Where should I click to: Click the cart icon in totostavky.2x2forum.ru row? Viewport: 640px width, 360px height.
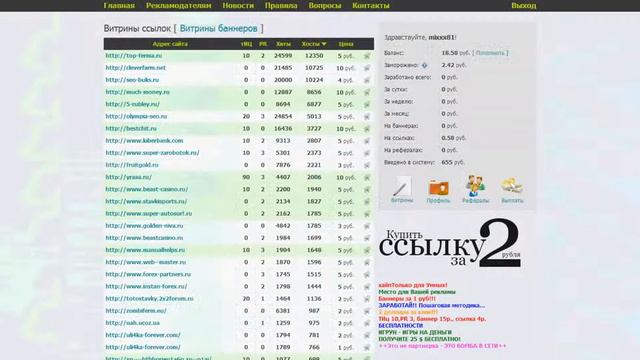pos(367,299)
